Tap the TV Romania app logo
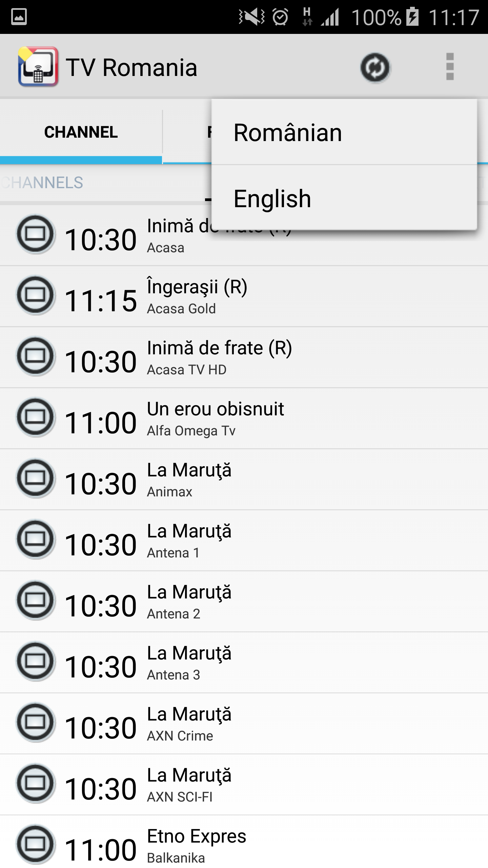The image size is (488, 868). click(x=38, y=67)
